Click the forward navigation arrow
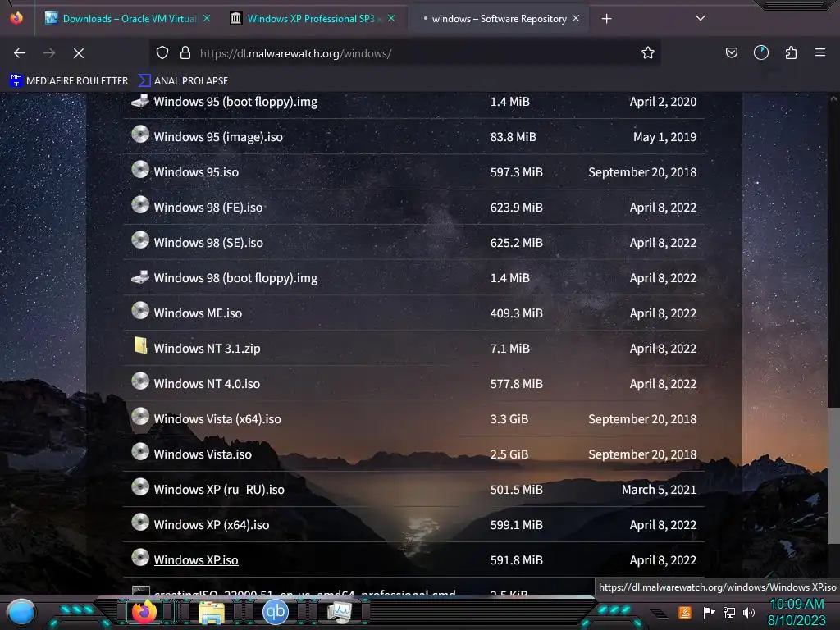Image resolution: width=840 pixels, height=630 pixels. click(49, 53)
